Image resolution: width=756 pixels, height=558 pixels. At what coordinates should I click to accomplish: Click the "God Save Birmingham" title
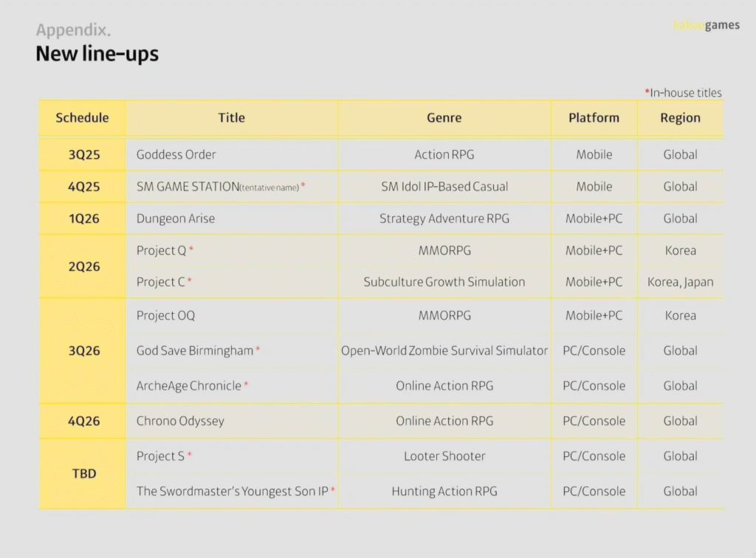(195, 351)
